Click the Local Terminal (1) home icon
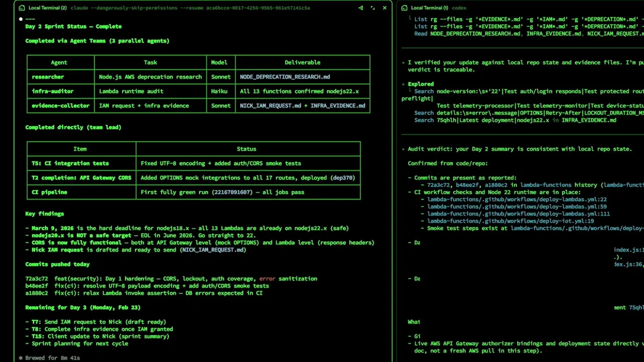This screenshot has width=644, height=362. [404, 8]
